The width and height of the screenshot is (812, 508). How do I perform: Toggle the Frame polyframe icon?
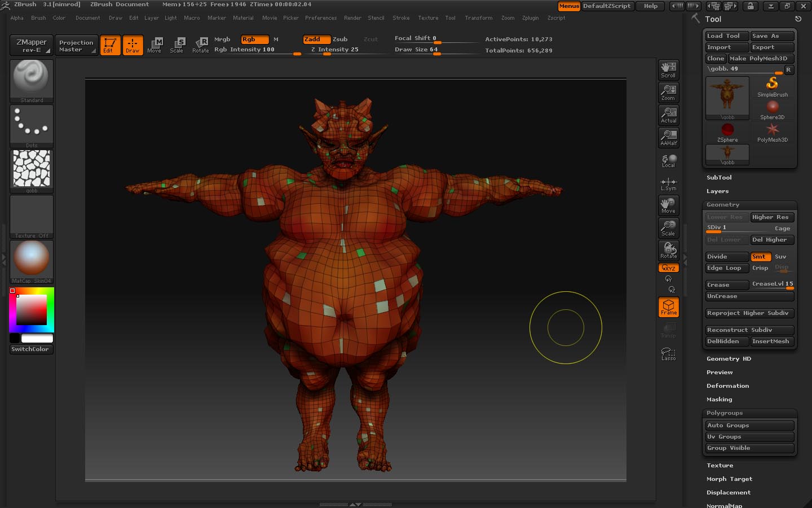668,308
